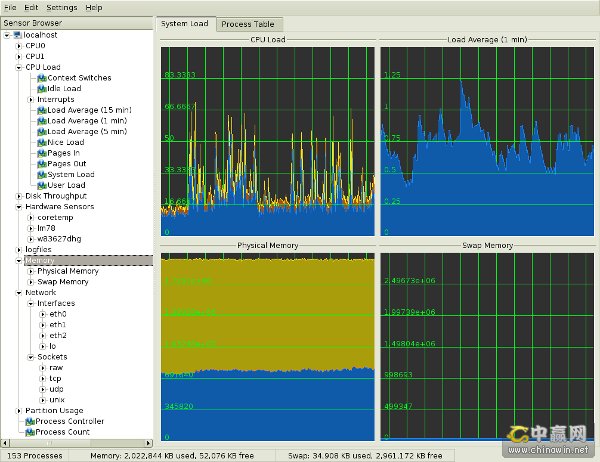Expand the tcp sockets node
This screenshot has height=462, width=600.
pyautogui.click(x=43, y=378)
